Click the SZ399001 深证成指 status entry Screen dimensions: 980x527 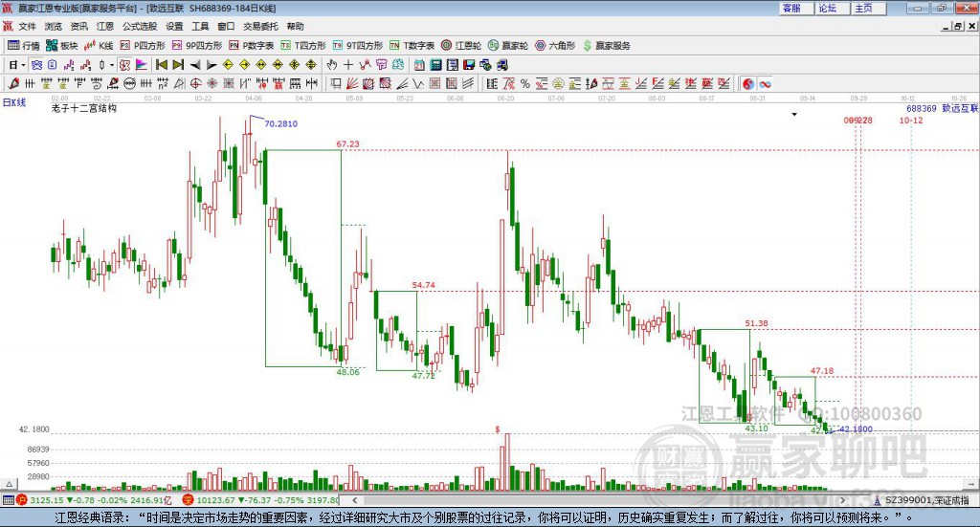pyautogui.click(x=922, y=500)
